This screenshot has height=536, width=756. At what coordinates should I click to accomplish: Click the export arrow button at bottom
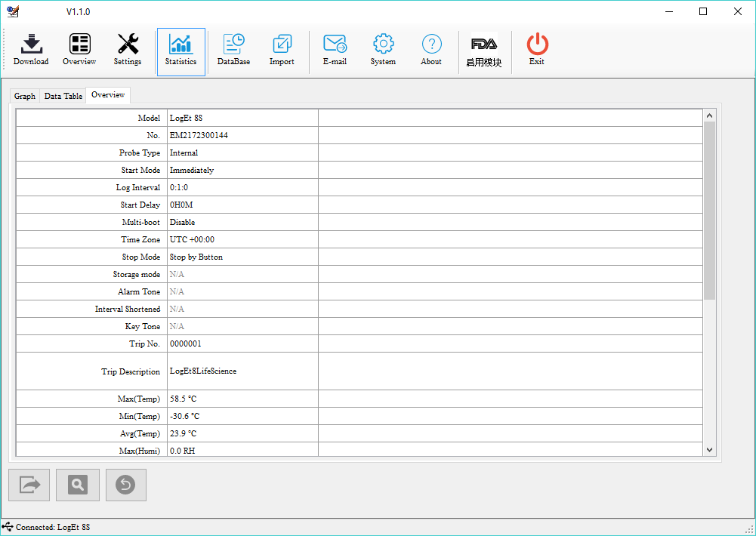point(29,485)
